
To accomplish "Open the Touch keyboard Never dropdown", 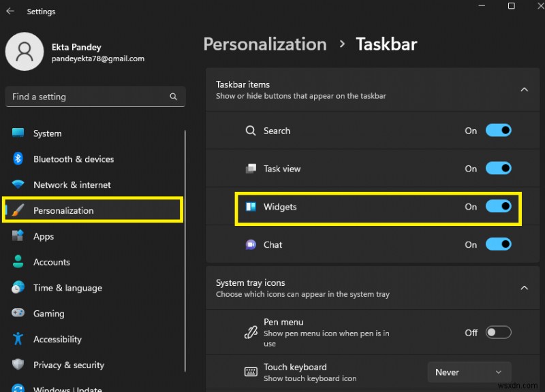I will (469, 372).
